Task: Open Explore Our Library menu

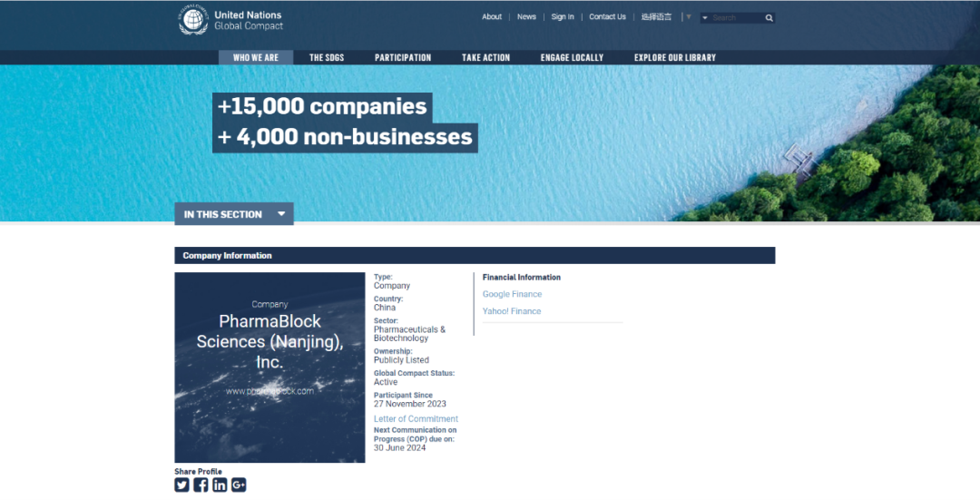Action: pos(675,57)
